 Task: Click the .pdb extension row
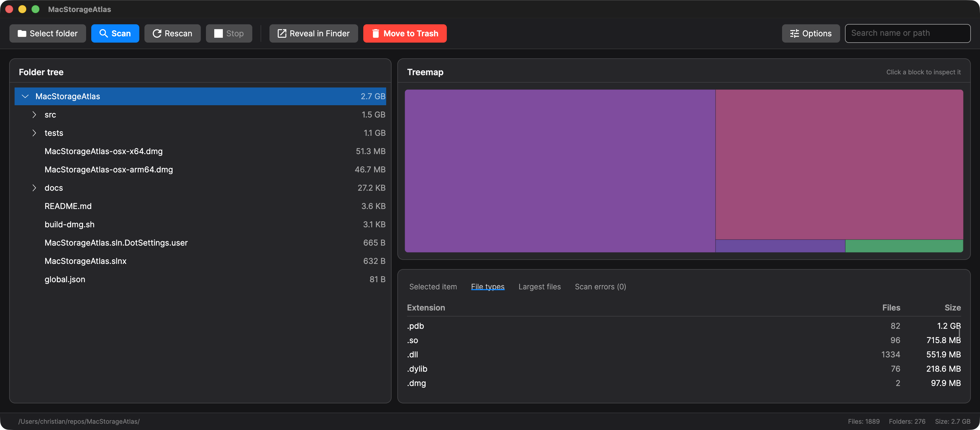point(684,326)
